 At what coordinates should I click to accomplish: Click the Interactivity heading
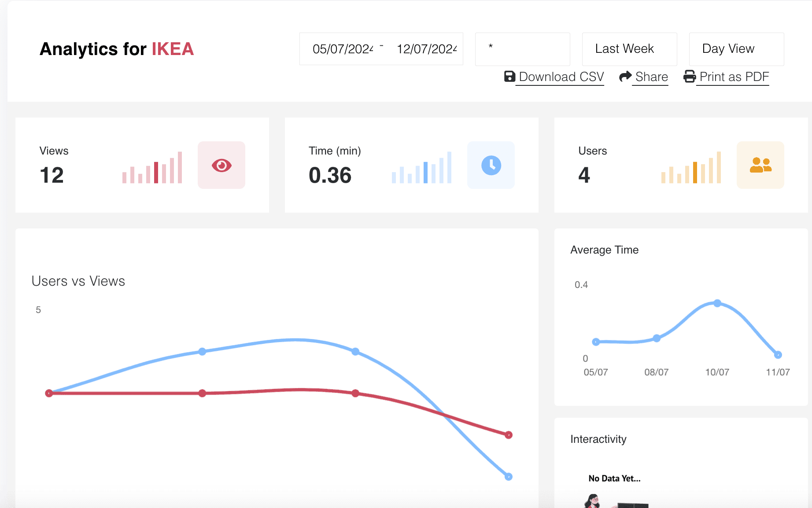(598, 439)
